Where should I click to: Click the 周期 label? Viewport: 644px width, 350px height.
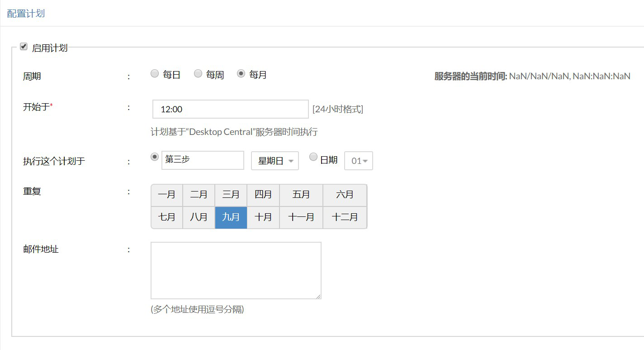click(x=32, y=76)
